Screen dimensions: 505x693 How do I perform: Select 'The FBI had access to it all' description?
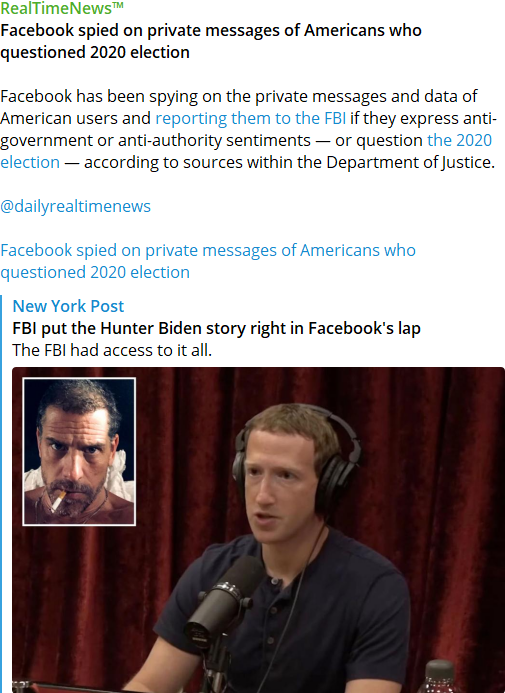[x=112, y=350]
